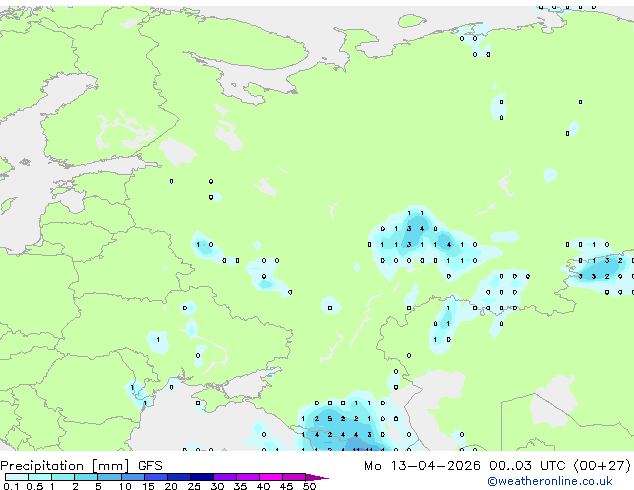Click the 1–2 mm legend color
634x490 pixels.
pyautogui.click(x=63, y=477)
